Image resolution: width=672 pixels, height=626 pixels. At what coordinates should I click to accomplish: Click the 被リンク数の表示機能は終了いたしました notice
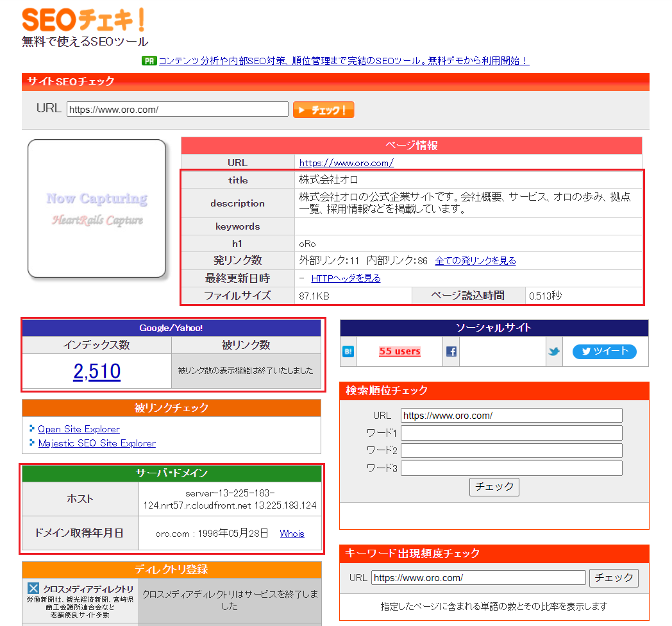246,371
